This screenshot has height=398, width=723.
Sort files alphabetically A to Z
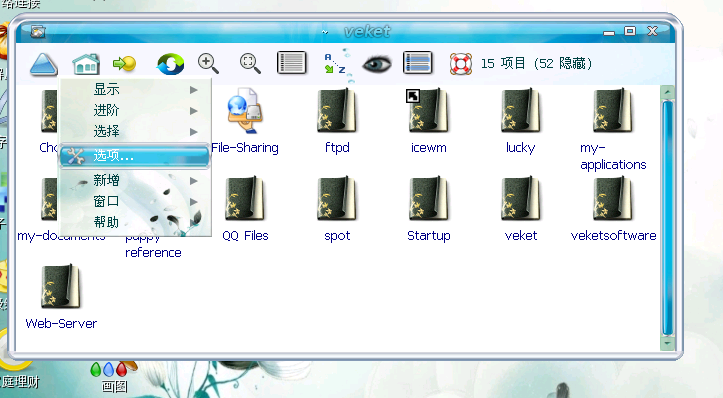coord(335,64)
